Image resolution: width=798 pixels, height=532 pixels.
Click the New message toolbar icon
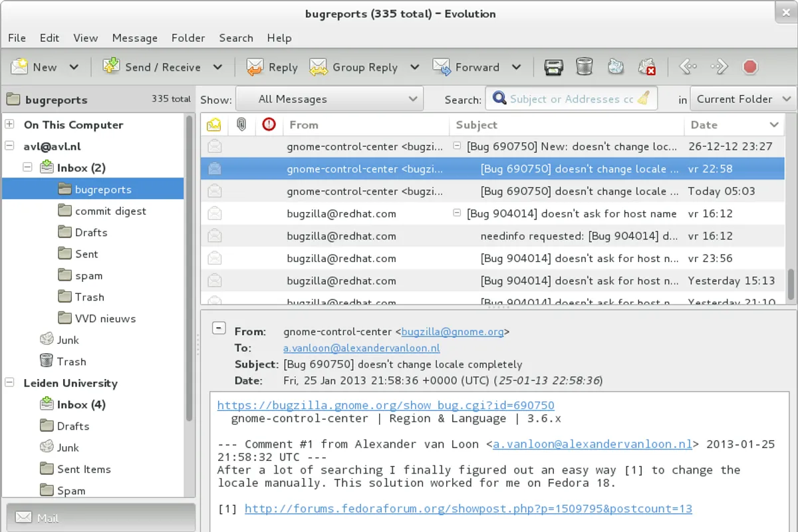20,66
